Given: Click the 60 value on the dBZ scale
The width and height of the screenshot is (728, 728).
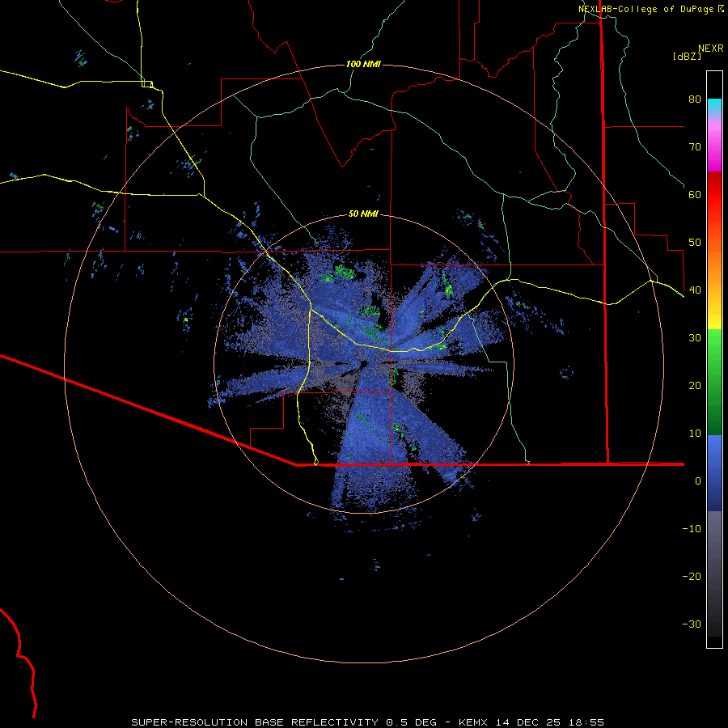Looking at the screenshot, I should [x=695, y=194].
